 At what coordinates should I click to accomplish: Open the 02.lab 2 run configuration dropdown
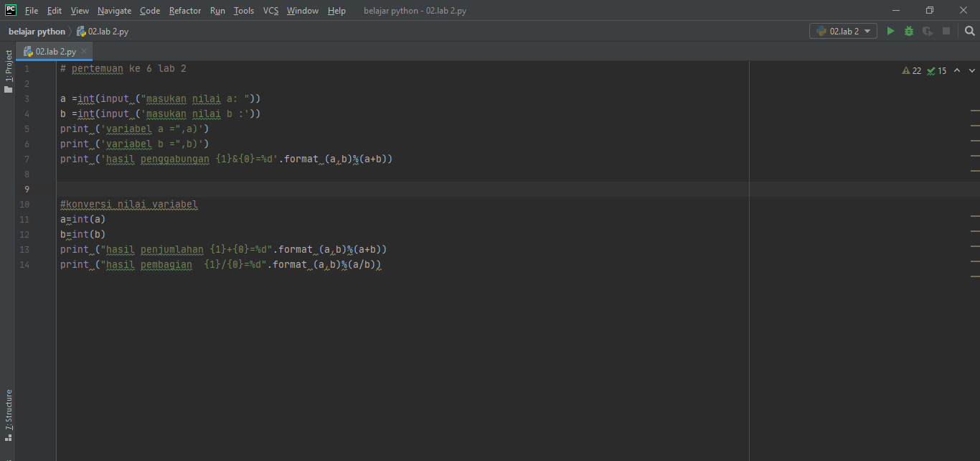coord(843,31)
